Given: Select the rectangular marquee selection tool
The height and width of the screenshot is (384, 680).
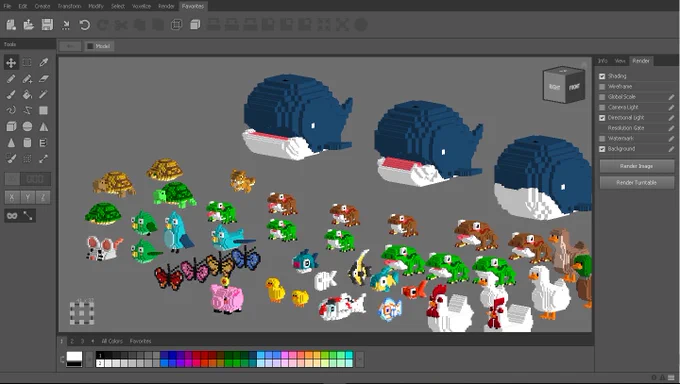Looking at the screenshot, I should [x=27, y=62].
